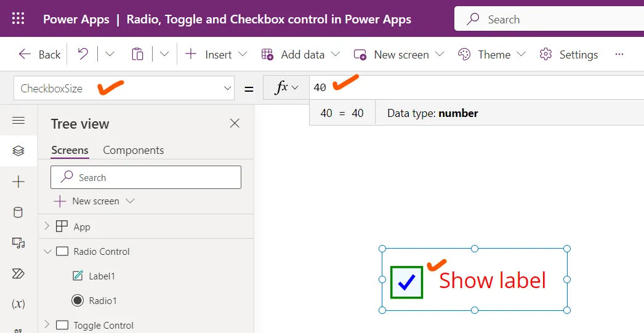Click the formula bar value 40
644x333 pixels.
click(x=320, y=87)
